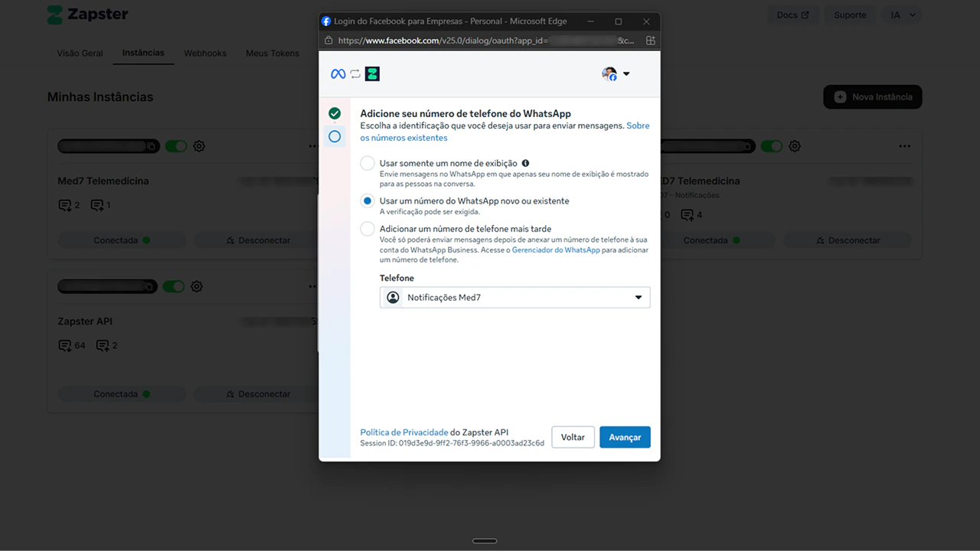
Task: Click the sent messages icon on the Zapster API card
Action: click(x=103, y=346)
